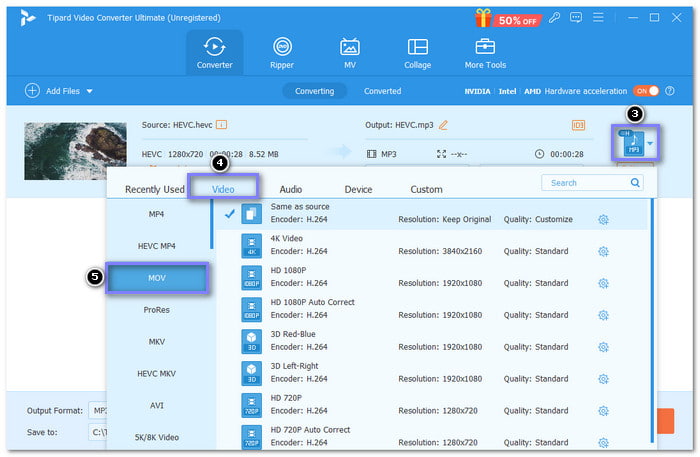
Task: Select HD 720P Auto Correct preset
Action: (432, 436)
